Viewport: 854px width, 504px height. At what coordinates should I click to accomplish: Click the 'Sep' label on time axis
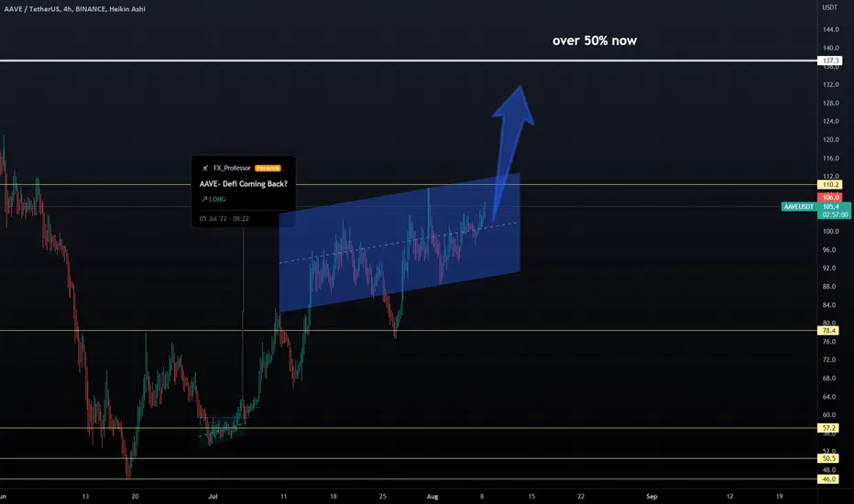pos(651,497)
